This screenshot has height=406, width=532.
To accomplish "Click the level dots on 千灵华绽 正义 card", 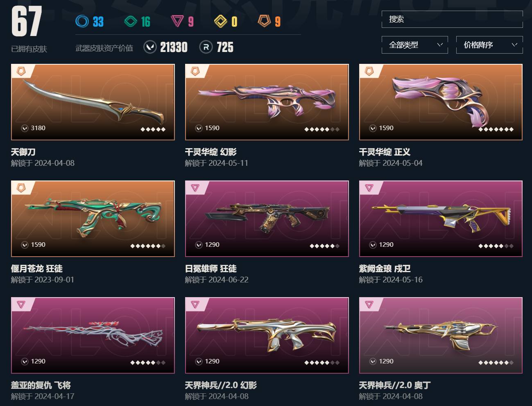I will coord(496,129).
